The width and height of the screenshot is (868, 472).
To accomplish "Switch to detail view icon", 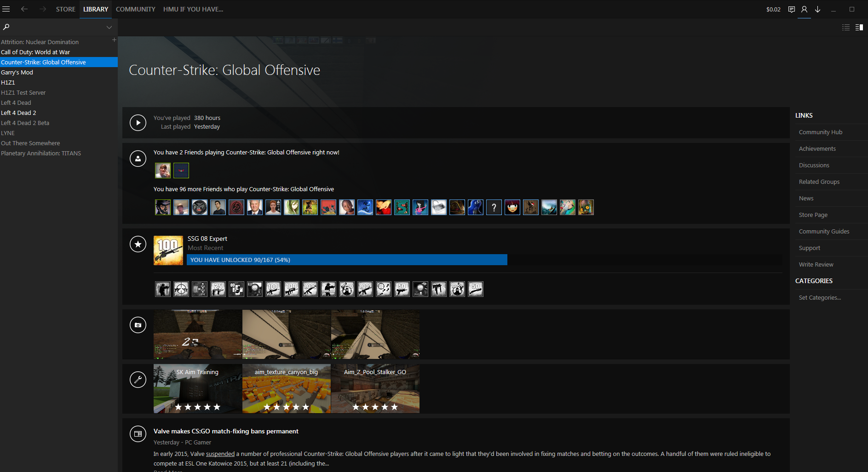I will click(x=859, y=28).
